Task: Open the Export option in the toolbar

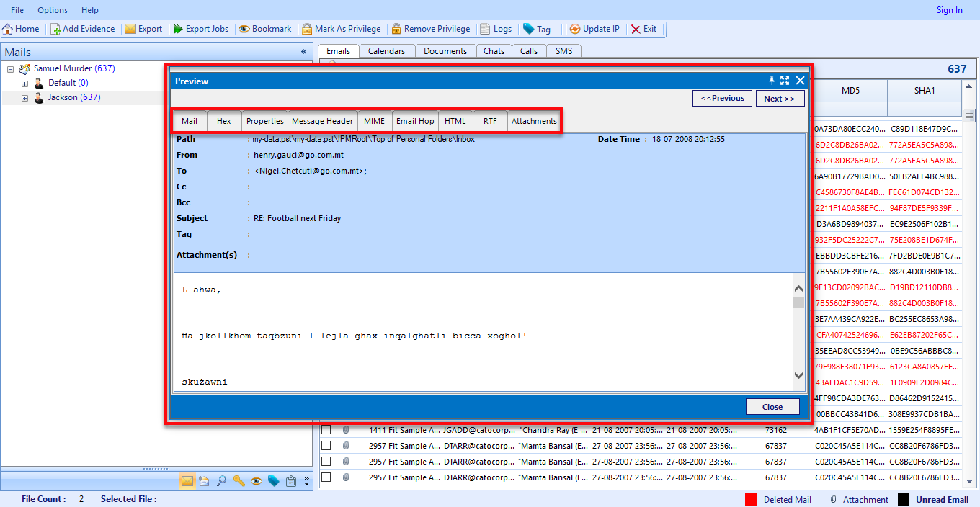Action: tap(143, 29)
